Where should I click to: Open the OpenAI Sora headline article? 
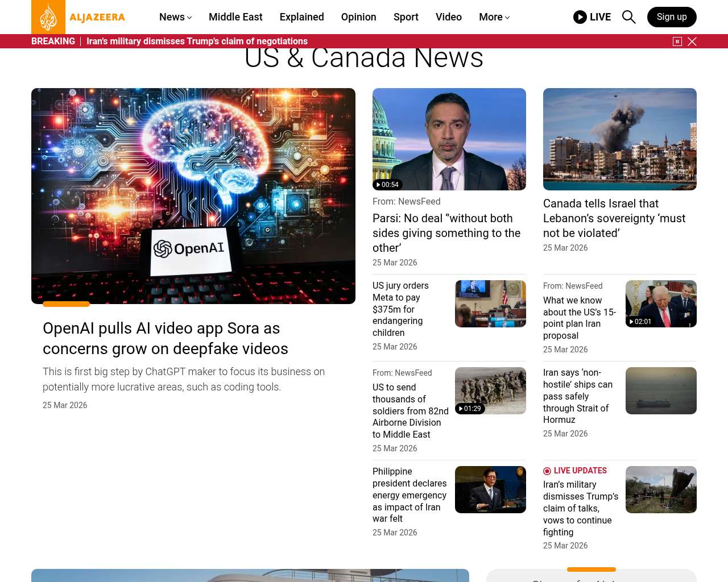165,338
